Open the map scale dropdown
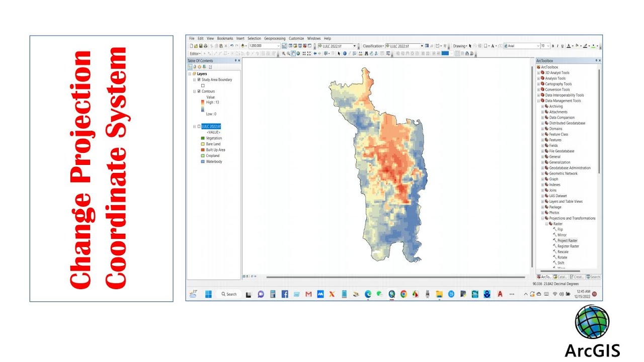 tap(279, 46)
